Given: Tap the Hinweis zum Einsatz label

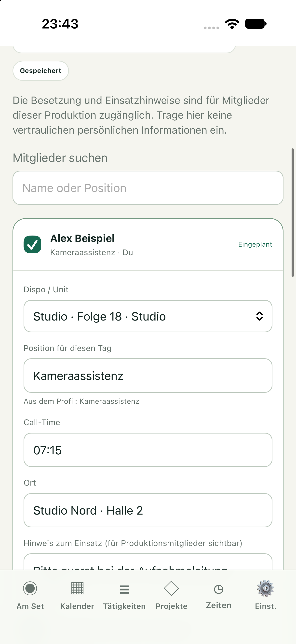Looking at the screenshot, I should point(133,543).
